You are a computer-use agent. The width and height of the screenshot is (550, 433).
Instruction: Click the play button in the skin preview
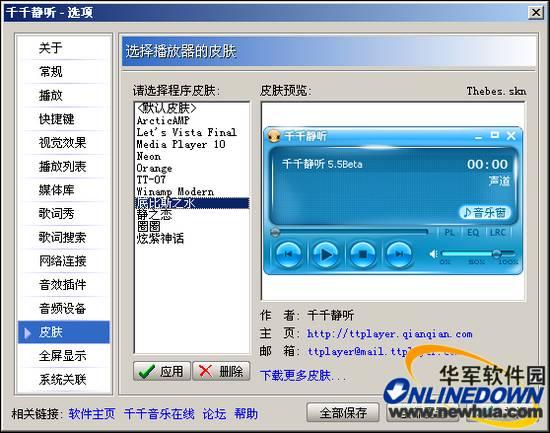click(x=326, y=254)
